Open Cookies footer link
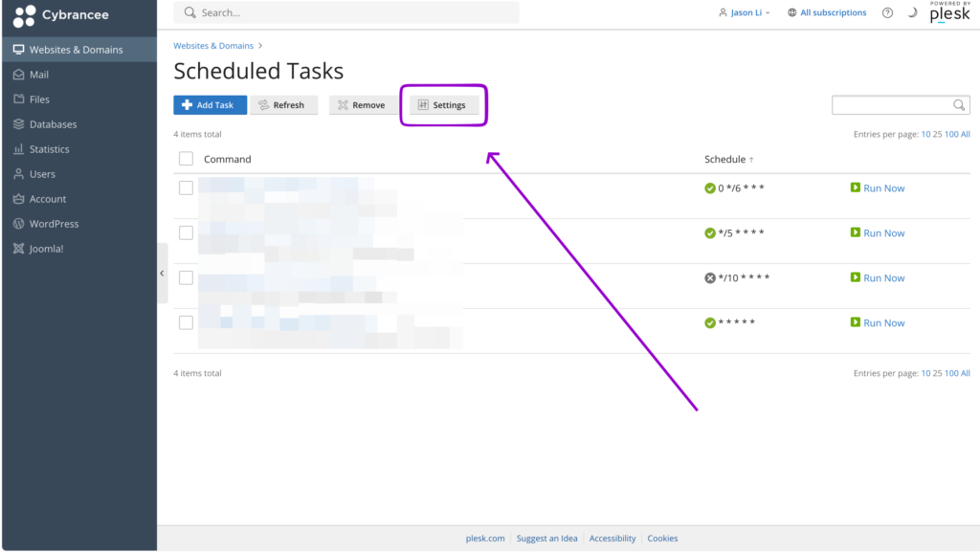The width and height of the screenshot is (980, 552). pos(662,539)
